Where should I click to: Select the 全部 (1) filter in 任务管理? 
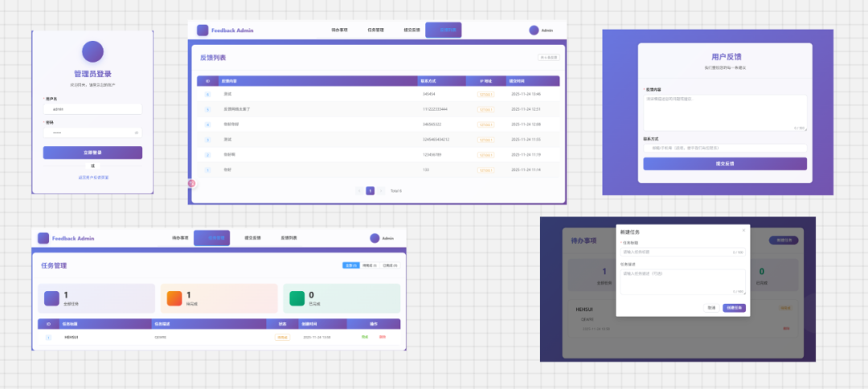351,265
